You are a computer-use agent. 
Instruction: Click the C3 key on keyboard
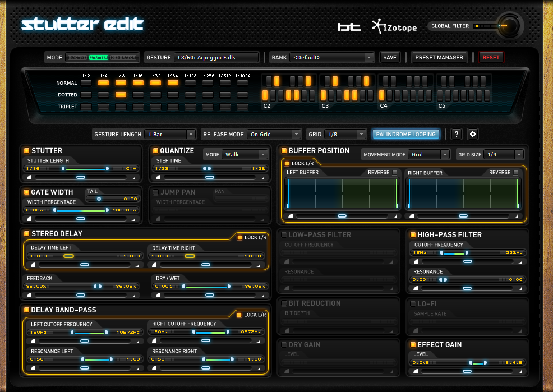click(323, 95)
